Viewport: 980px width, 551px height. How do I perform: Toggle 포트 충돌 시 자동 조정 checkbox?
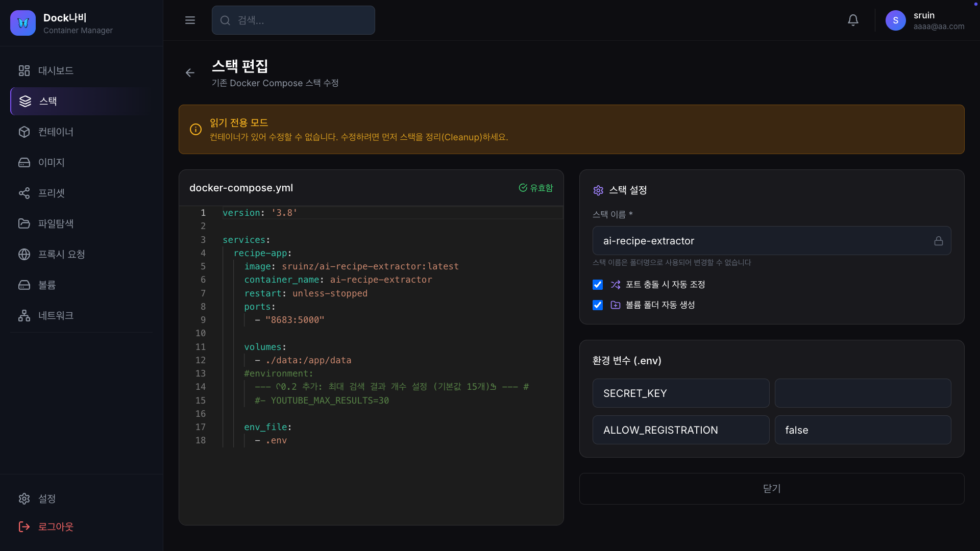click(x=598, y=285)
